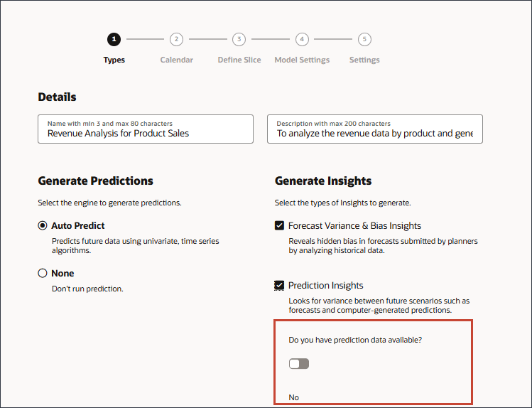Click the Prediction Insights label text
Viewport: 532px width, 408px height.
[x=325, y=286]
